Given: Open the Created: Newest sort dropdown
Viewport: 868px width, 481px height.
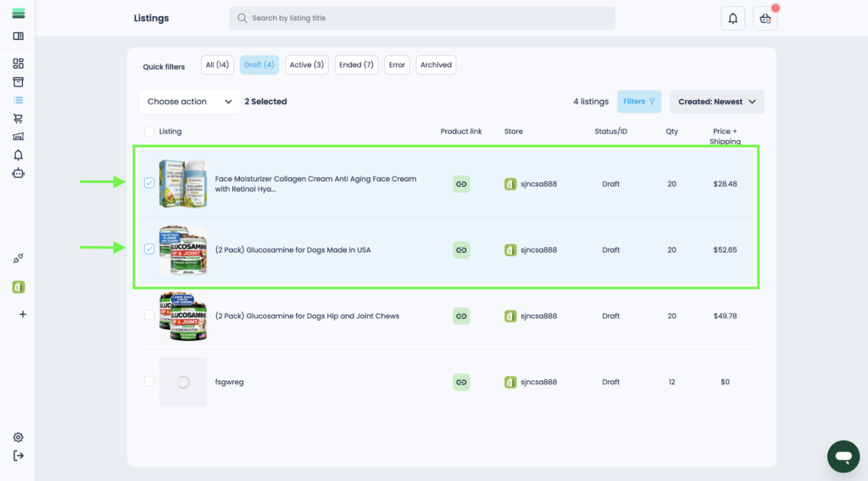Looking at the screenshot, I should pyautogui.click(x=716, y=102).
